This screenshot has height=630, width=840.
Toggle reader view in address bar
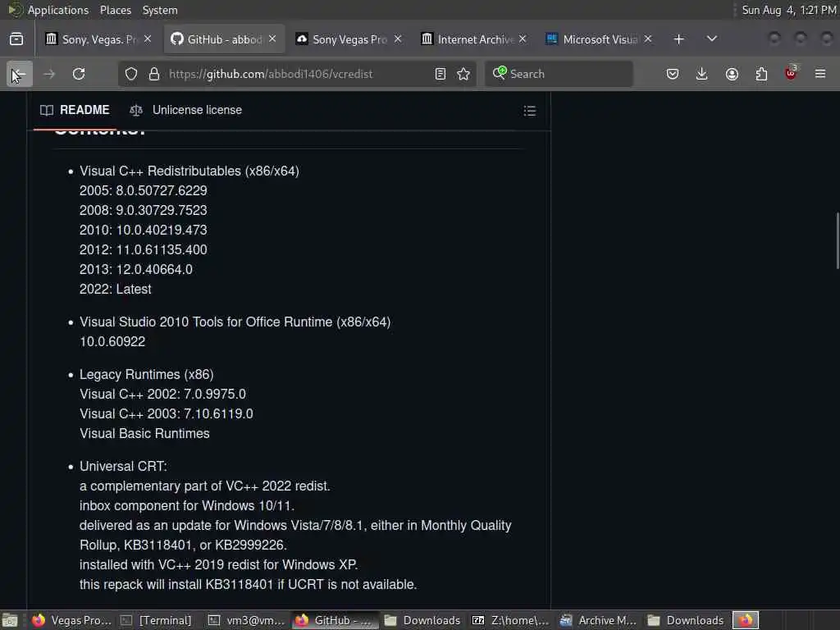(441, 74)
